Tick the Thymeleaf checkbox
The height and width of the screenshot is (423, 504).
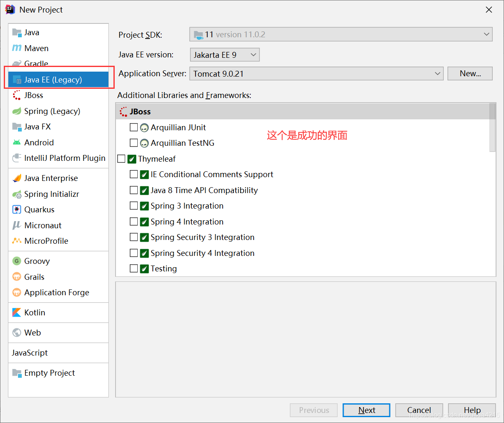[x=121, y=159]
